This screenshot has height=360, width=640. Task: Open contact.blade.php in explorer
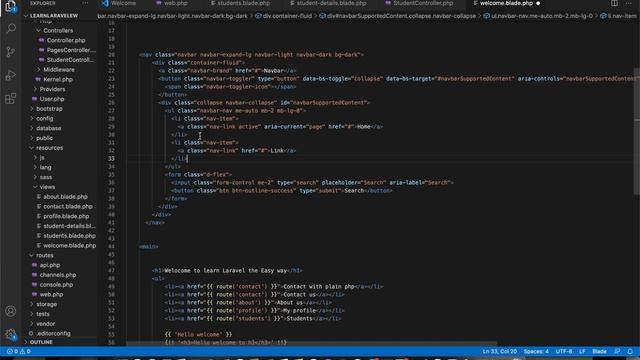[x=68, y=207]
